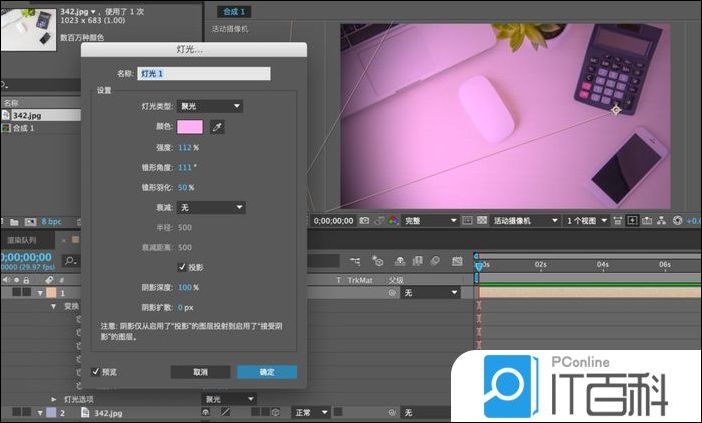Open the 正常 blend mode dropdown
This screenshot has height=423, width=702.
click(x=312, y=412)
